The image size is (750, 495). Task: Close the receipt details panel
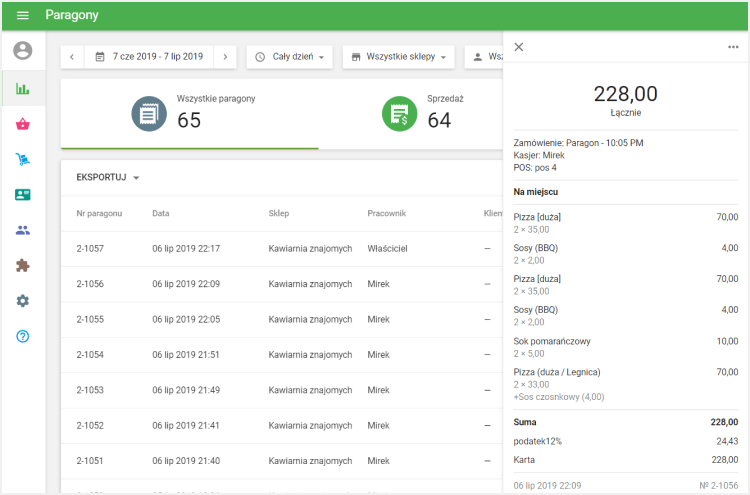pos(519,47)
